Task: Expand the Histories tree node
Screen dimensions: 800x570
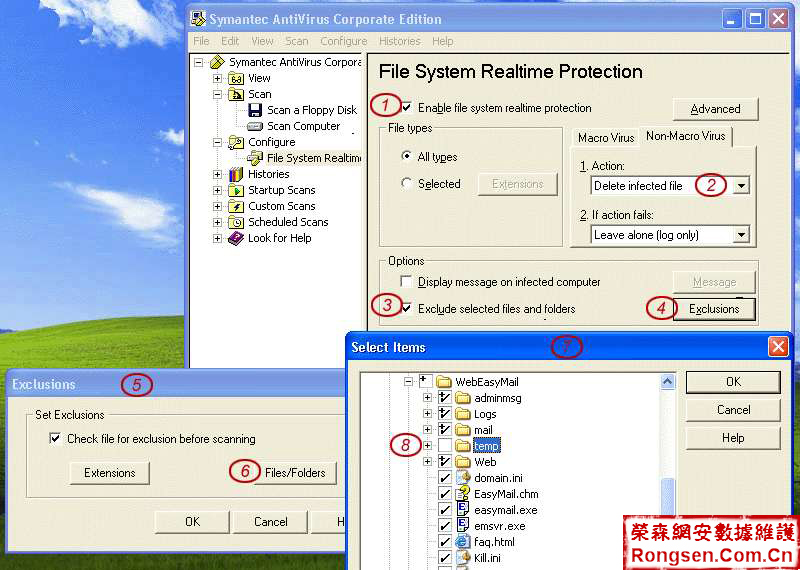Action: pos(217,174)
